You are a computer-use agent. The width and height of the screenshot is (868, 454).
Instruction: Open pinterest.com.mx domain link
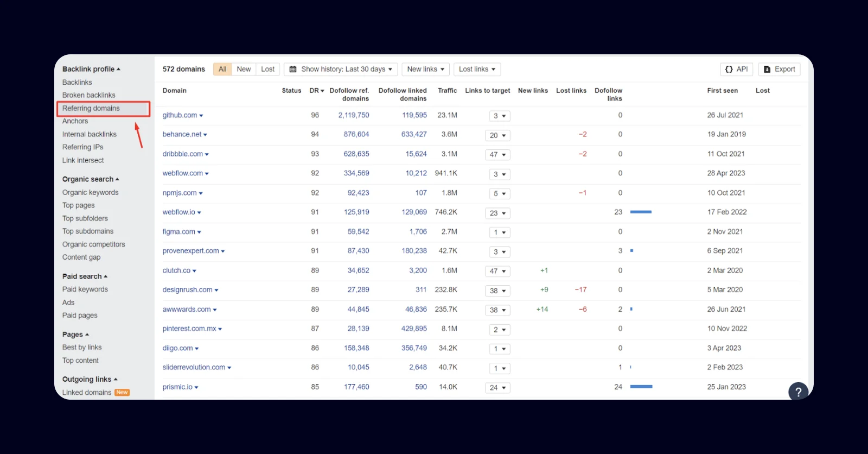(x=189, y=329)
